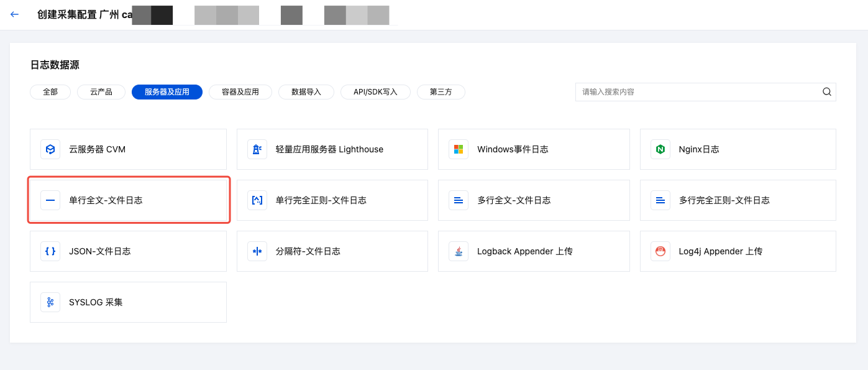Click the 多行全文 multi-line icon
The height and width of the screenshot is (370, 868).
point(459,200)
